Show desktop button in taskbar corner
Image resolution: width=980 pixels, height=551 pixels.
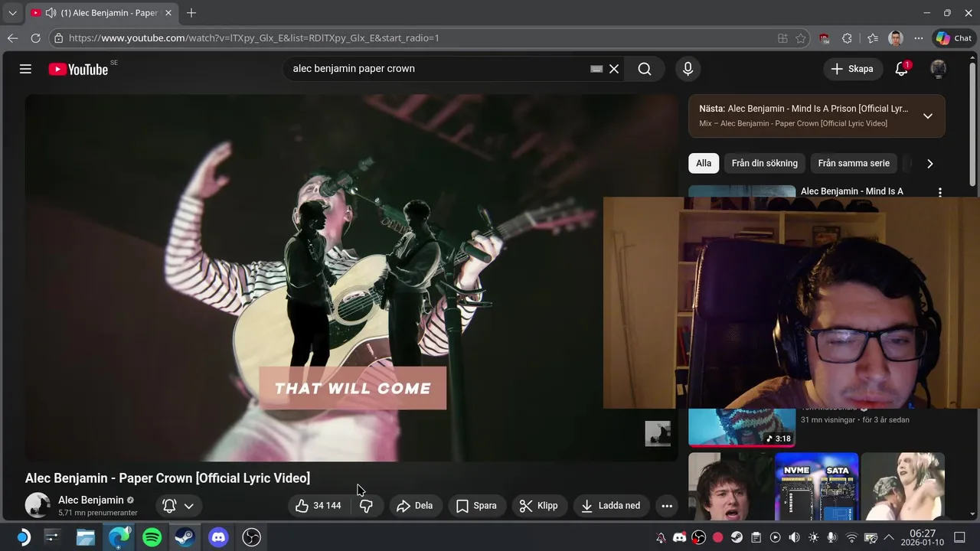point(959,537)
